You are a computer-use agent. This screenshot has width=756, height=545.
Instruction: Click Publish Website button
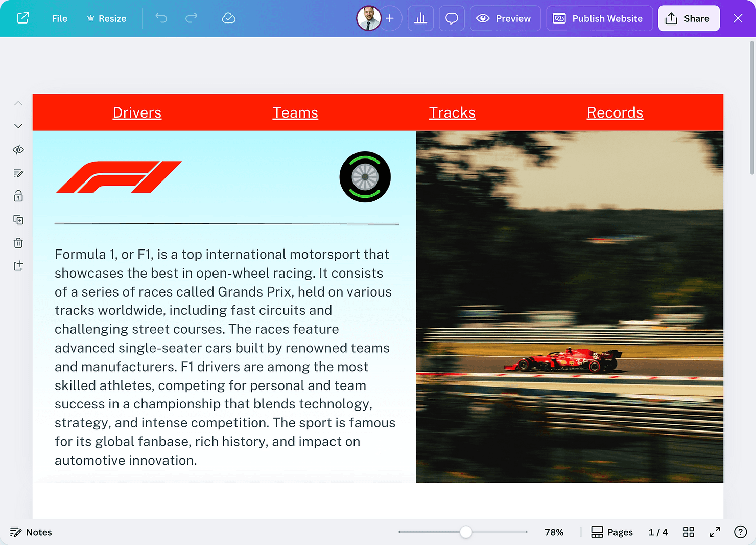[599, 18]
